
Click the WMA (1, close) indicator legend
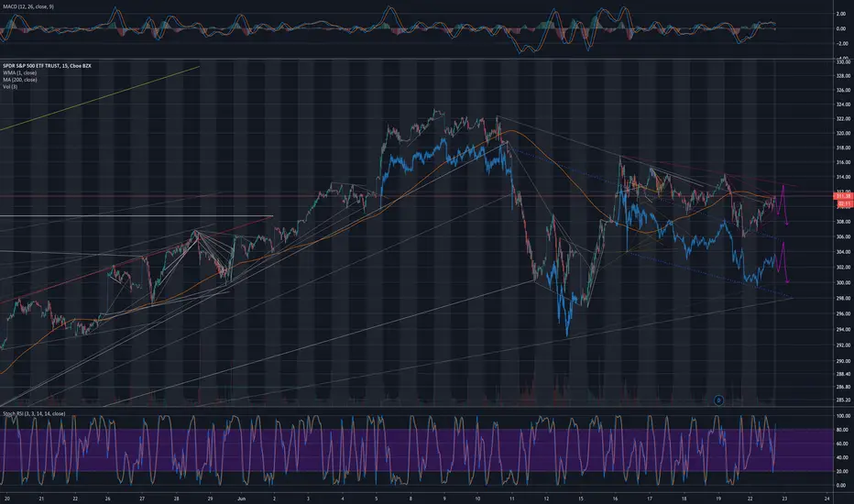point(19,72)
